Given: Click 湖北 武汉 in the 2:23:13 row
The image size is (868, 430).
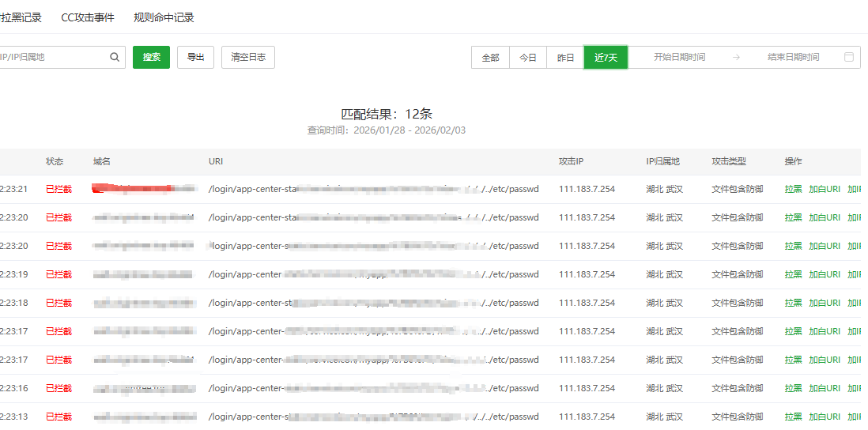Looking at the screenshot, I should 664,417.
